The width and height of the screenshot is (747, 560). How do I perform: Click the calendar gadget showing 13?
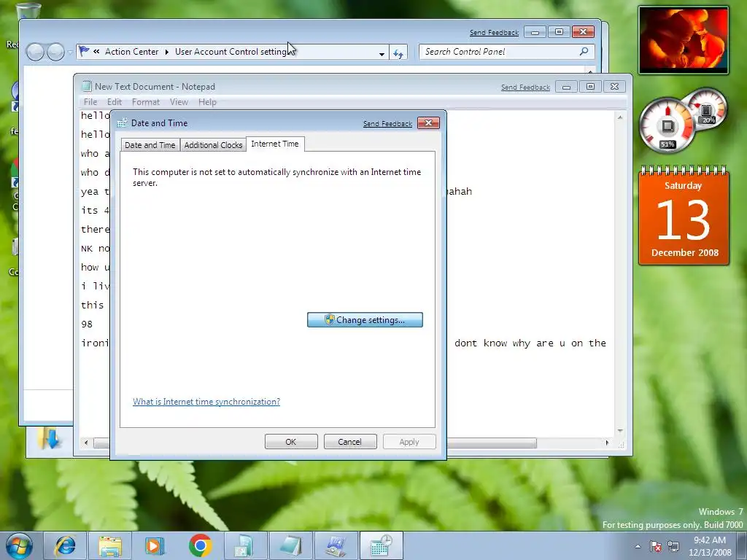[684, 216]
